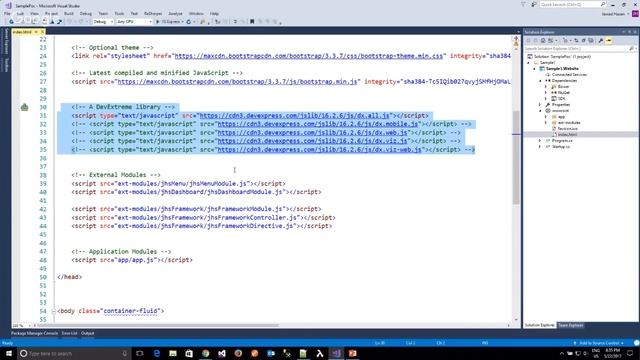Open PowerPoint from the taskbar
The height and width of the screenshot is (360, 640).
[x=352, y=353]
